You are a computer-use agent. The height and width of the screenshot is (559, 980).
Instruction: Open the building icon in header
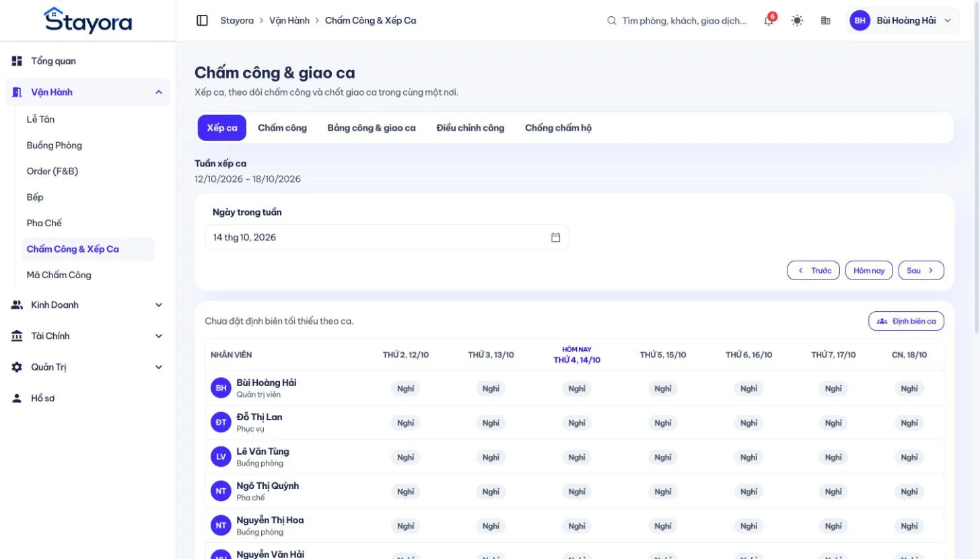click(x=826, y=21)
